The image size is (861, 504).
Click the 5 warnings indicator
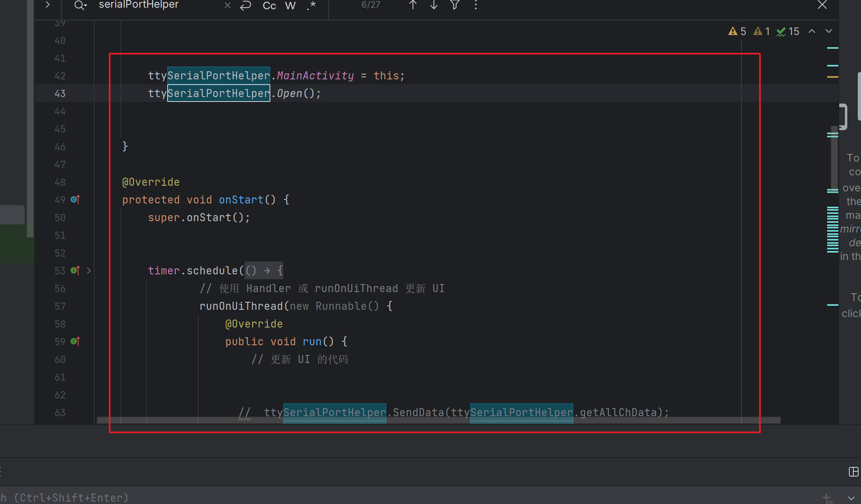click(x=737, y=31)
